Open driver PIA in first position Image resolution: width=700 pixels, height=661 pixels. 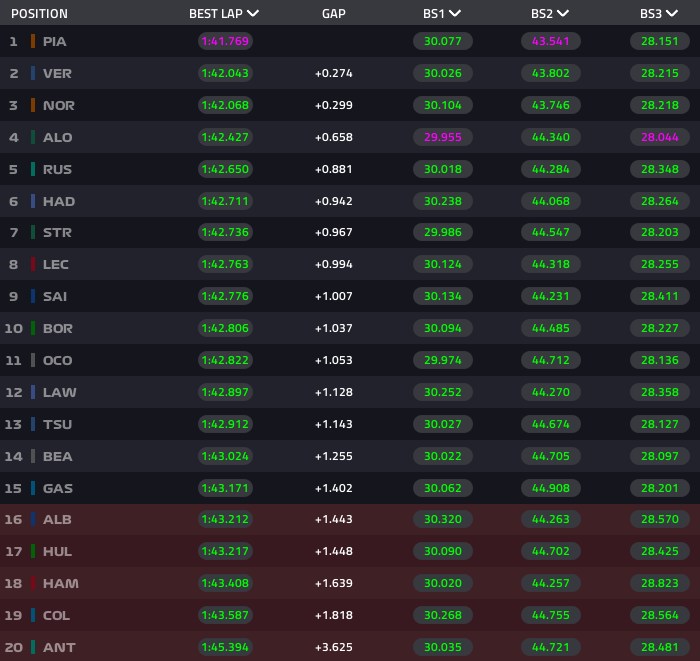click(x=54, y=42)
